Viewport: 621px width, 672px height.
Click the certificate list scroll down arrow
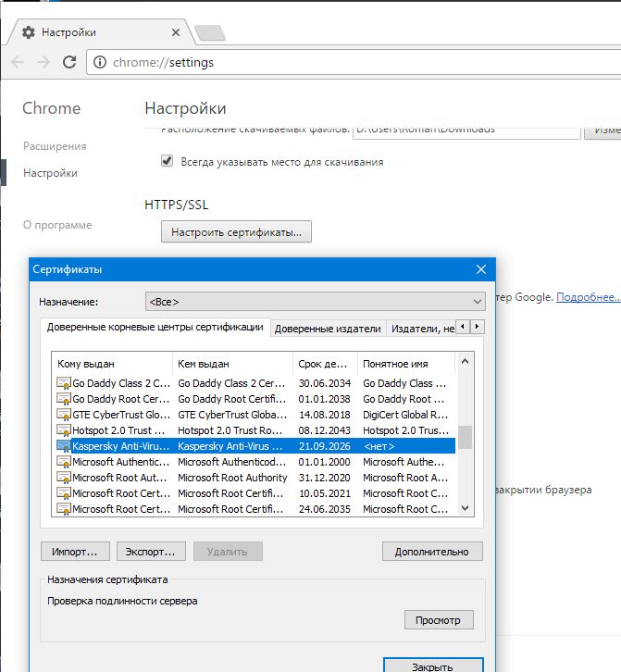pyautogui.click(x=466, y=508)
